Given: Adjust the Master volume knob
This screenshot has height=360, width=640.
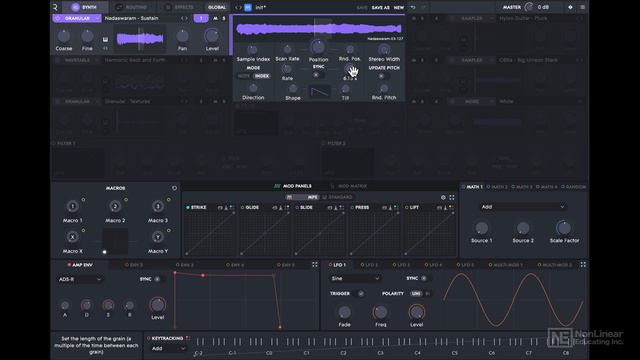Looking at the screenshot, I should point(529,7).
